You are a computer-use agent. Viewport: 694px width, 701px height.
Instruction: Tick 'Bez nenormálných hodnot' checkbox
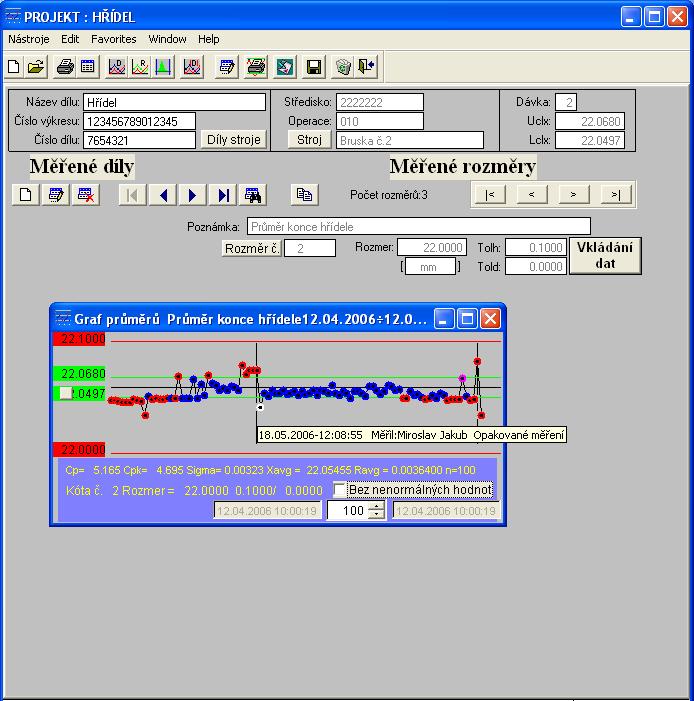[x=339, y=490]
